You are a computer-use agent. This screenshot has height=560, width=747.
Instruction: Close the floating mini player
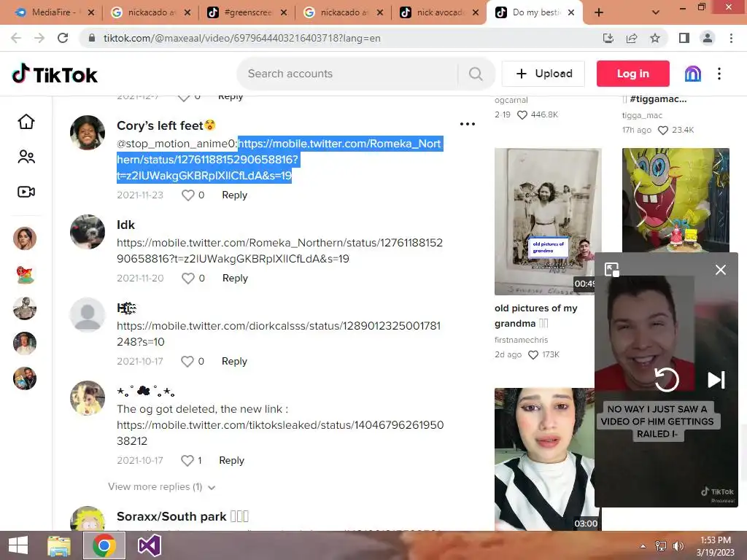(721, 270)
